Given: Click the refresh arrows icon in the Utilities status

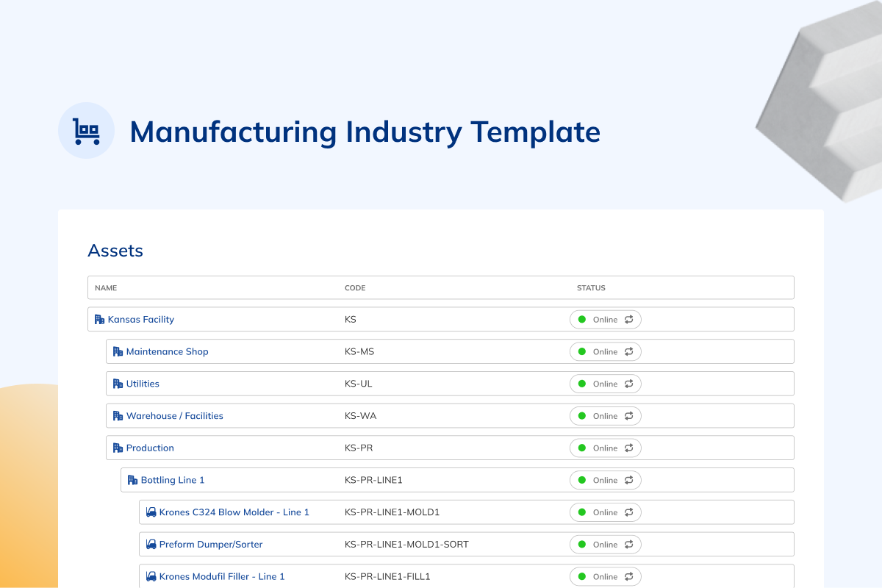Looking at the screenshot, I should tap(629, 384).
